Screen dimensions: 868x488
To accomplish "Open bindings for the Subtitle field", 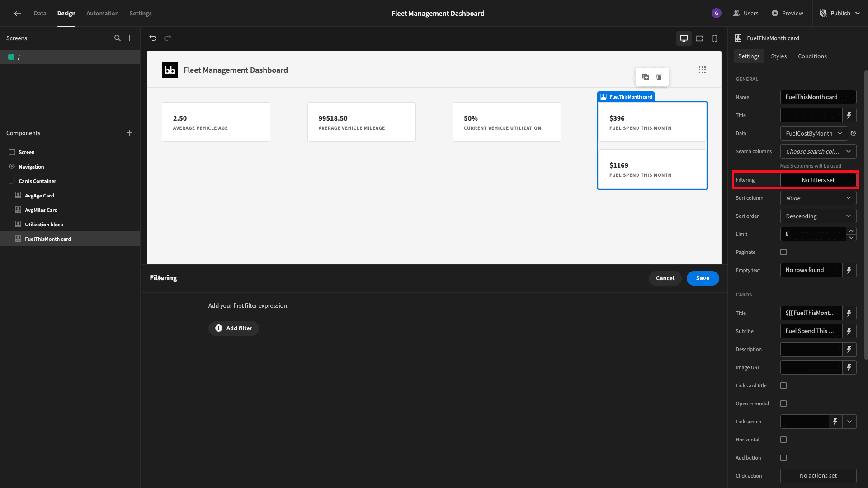I will pos(849,331).
